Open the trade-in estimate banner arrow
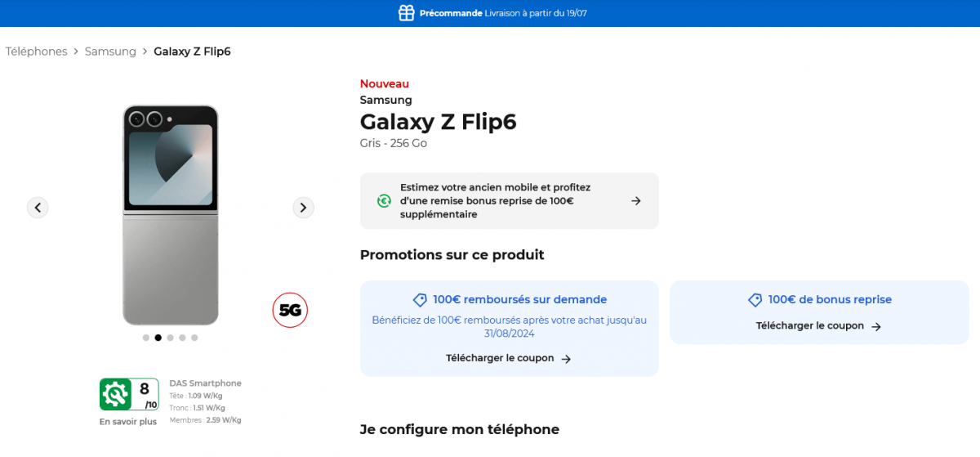Viewport: 980px width, 457px height. (636, 201)
